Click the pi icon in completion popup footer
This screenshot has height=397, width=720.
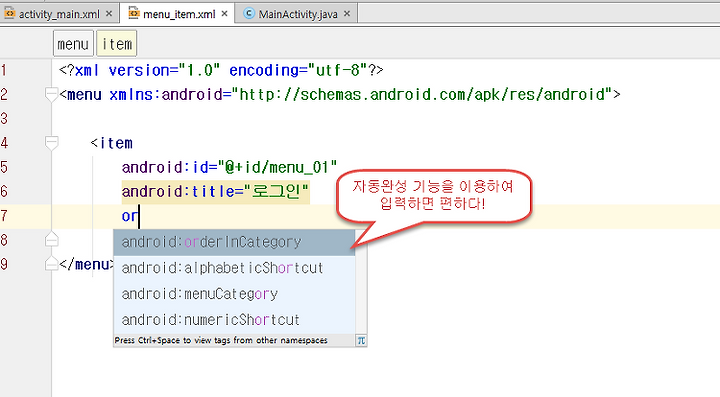[x=361, y=341]
